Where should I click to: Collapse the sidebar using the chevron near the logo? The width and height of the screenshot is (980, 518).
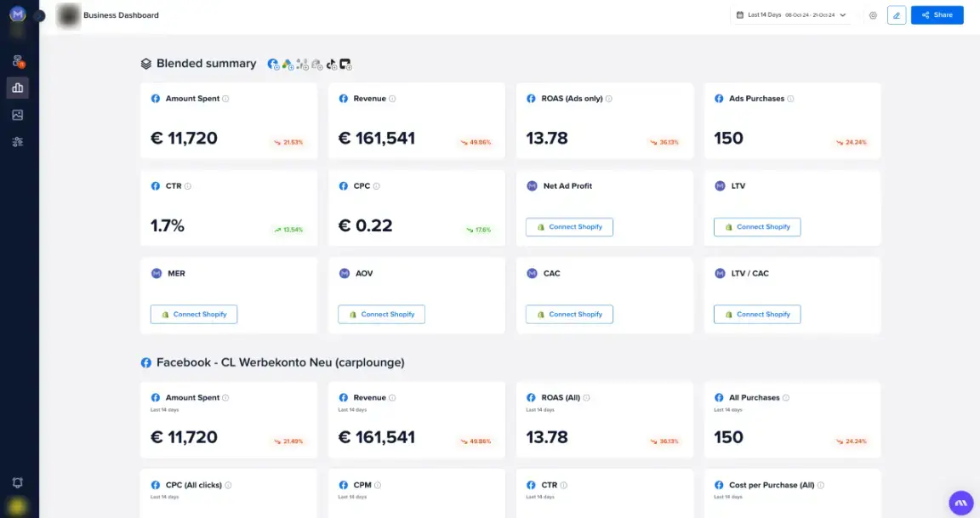click(38, 15)
